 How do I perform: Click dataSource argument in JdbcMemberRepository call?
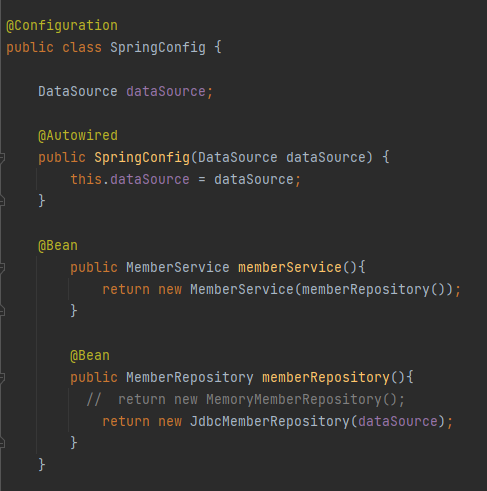click(x=398, y=421)
